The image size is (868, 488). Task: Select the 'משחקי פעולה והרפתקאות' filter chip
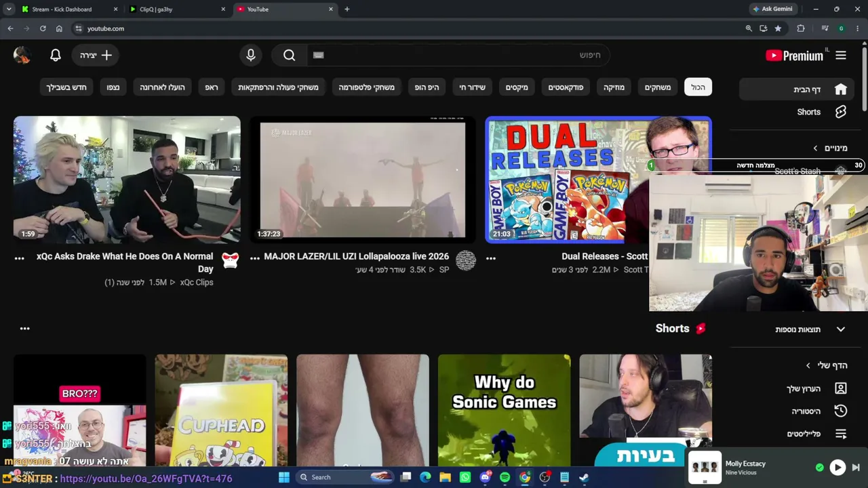(x=278, y=87)
